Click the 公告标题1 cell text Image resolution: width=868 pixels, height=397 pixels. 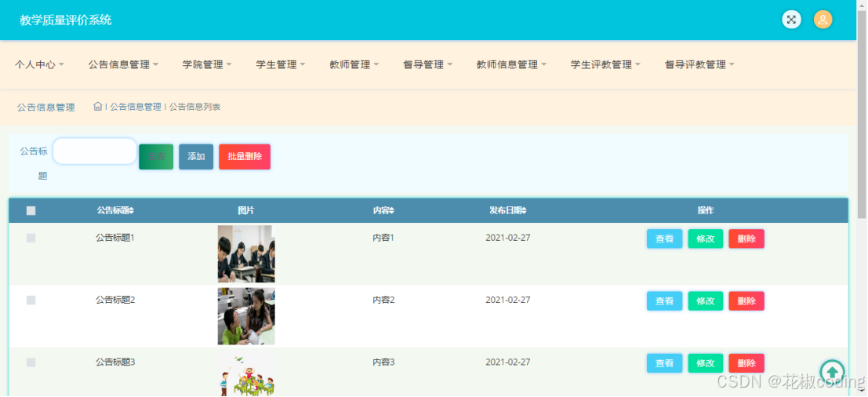pos(115,238)
